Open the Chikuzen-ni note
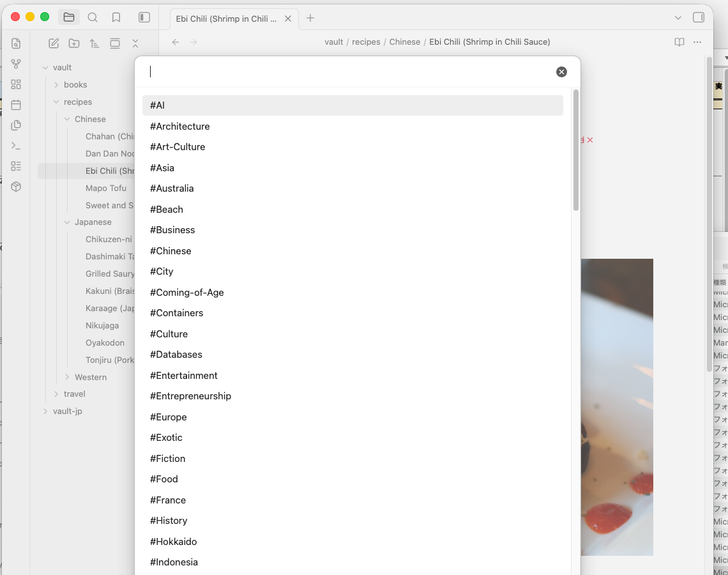This screenshot has width=728, height=575. pyautogui.click(x=109, y=239)
